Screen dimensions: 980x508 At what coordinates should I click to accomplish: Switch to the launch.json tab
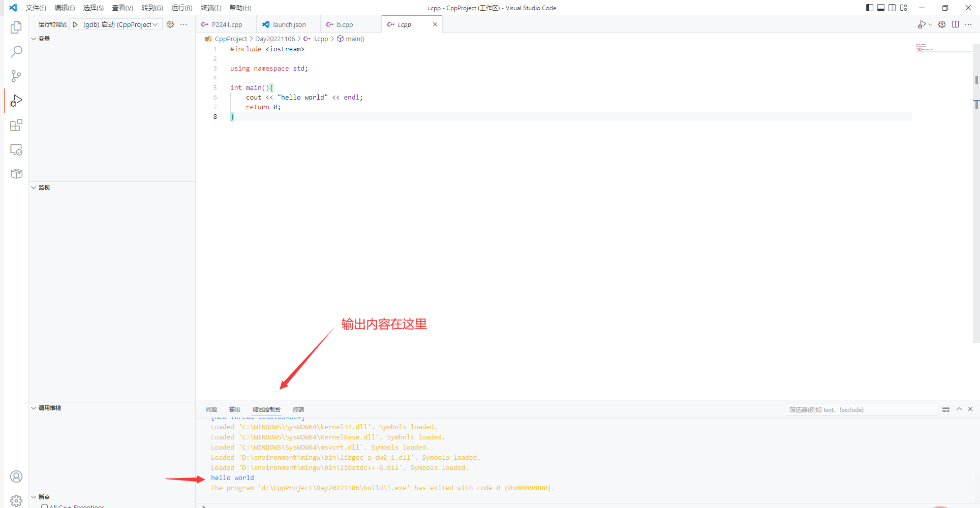[289, 24]
